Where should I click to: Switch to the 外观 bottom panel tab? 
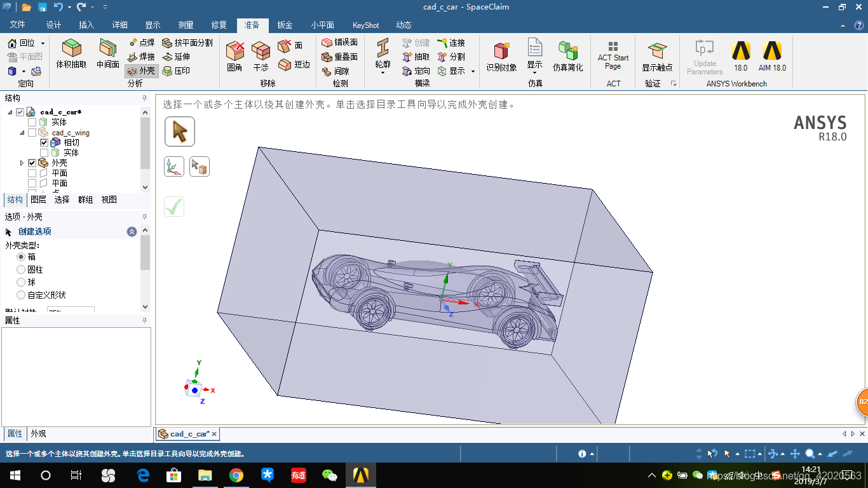(38, 433)
